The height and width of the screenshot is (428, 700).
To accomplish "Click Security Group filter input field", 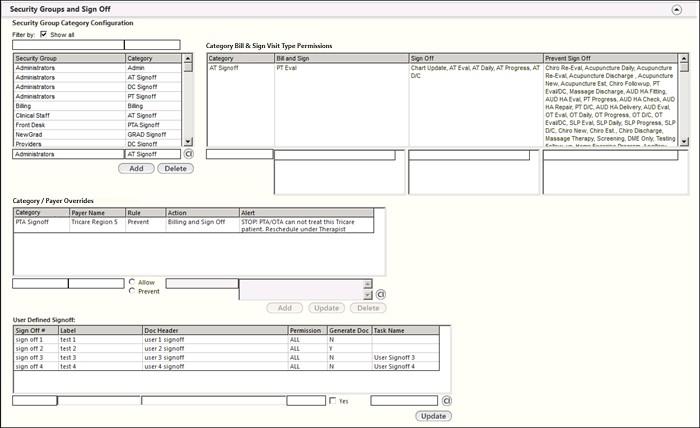I will (x=68, y=45).
